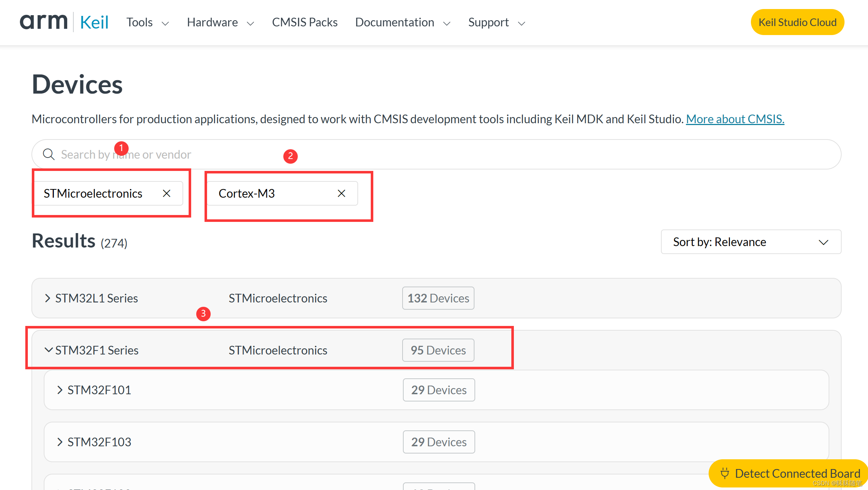Remove the Cortex-M3 filter chip
The image size is (868, 490).
pos(341,194)
